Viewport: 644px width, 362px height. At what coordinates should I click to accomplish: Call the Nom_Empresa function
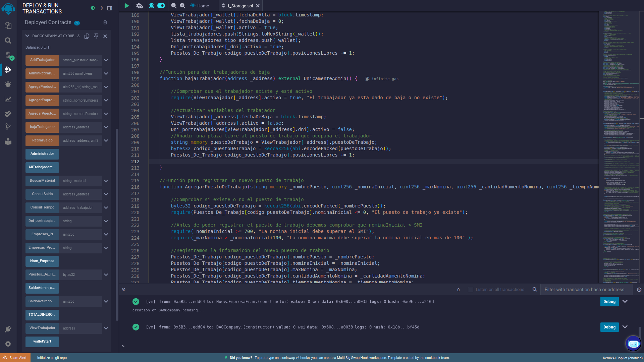pyautogui.click(x=42, y=261)
